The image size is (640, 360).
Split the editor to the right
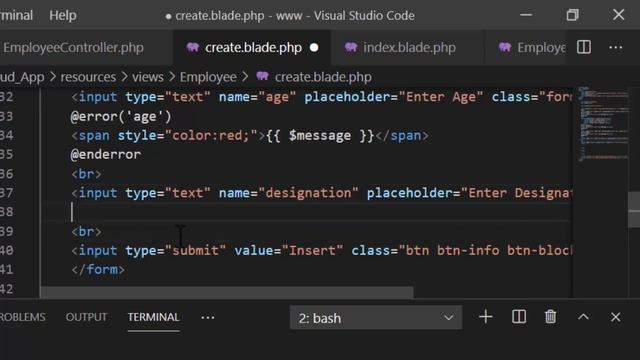584,47
